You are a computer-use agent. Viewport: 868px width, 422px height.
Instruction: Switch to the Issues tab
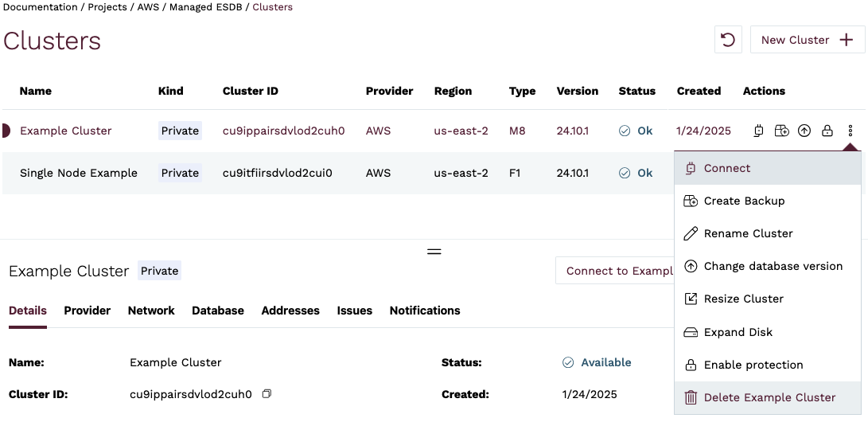click(x=354, y=311)
